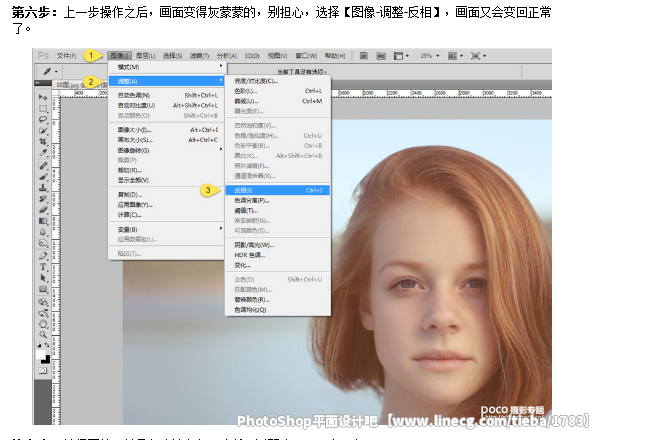Select the Horizontal Type tool

(43, 267)
